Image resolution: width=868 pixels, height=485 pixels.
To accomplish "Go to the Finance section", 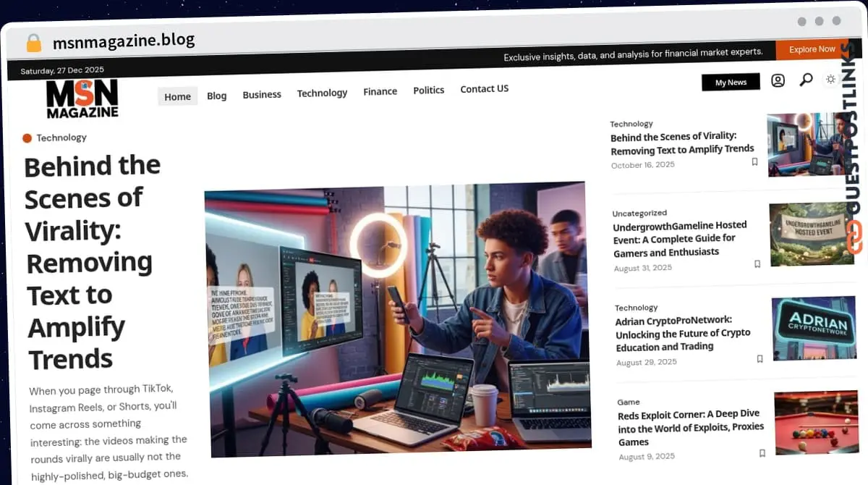I will click(380, 91).
